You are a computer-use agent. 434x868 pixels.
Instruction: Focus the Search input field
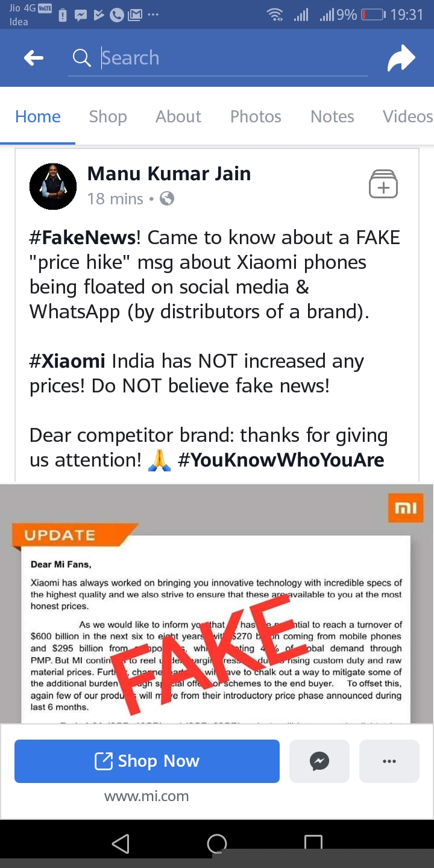coord(234,58)
